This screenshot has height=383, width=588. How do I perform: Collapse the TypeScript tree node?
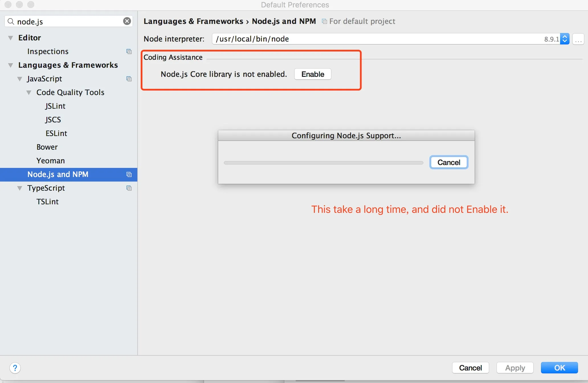tap(20, 188)
